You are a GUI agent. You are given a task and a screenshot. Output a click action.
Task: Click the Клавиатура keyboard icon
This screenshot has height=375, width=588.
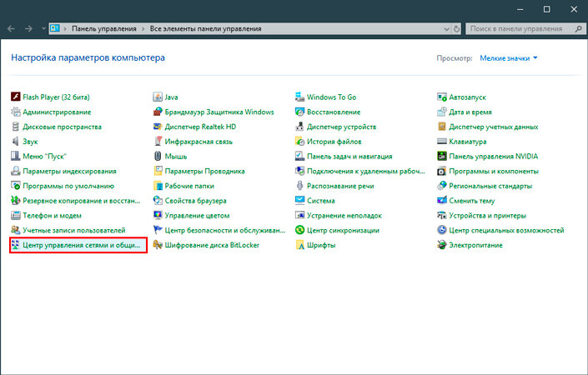click(x=442, y=141)
